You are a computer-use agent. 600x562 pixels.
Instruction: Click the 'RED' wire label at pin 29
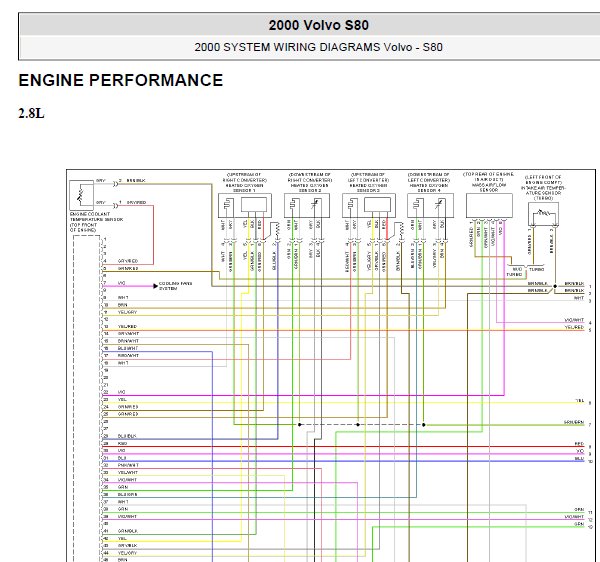click(122, 443)
